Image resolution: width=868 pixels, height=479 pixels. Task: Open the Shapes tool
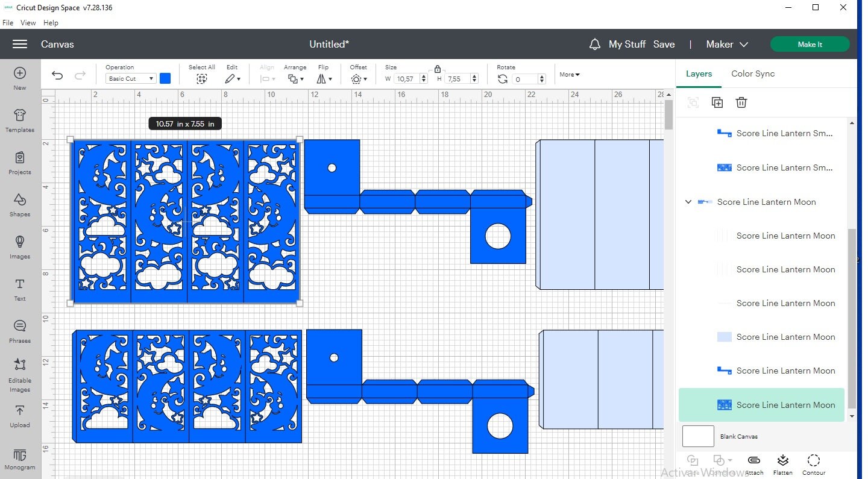20,205
